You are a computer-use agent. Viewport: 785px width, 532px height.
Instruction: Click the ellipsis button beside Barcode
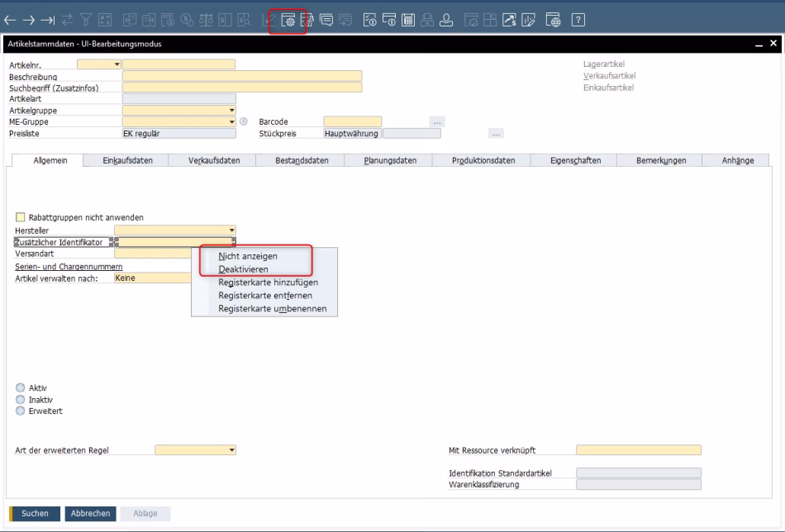(x=437, y=121)
